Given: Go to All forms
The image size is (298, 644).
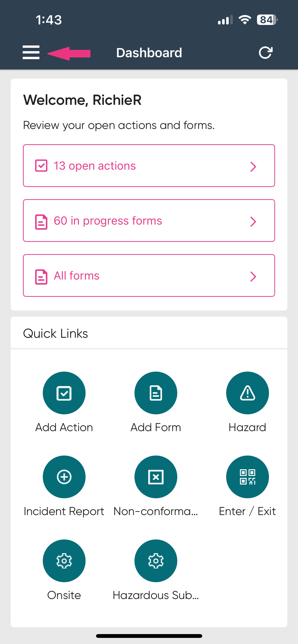Looking at the screenshot, I should 77,276.
